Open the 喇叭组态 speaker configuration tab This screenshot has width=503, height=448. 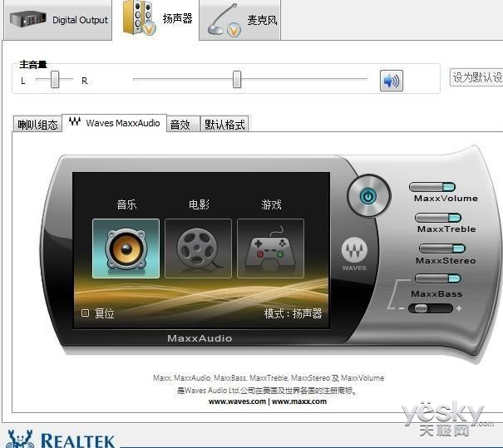[37, 124]
